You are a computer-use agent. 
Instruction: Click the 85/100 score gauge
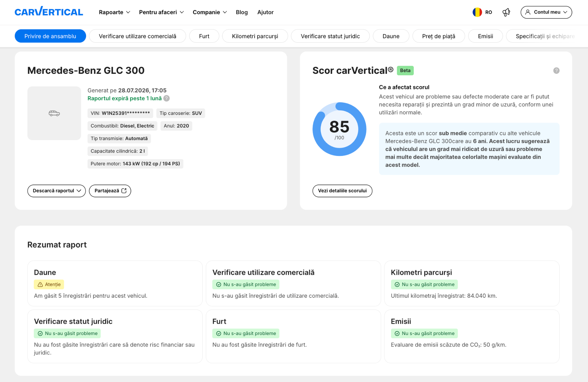click(x=339, y=129)
